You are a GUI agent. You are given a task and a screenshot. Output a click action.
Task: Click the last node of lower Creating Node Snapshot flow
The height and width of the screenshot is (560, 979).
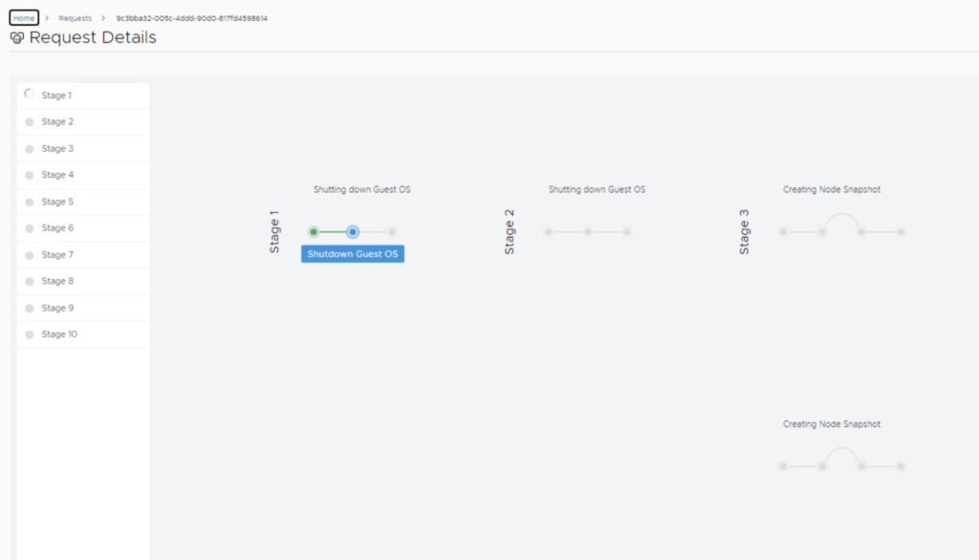901,466
